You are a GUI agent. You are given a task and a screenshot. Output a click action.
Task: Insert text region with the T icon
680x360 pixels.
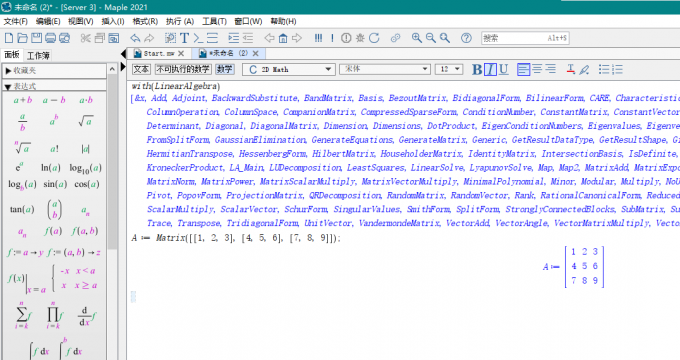coord(184,38)
